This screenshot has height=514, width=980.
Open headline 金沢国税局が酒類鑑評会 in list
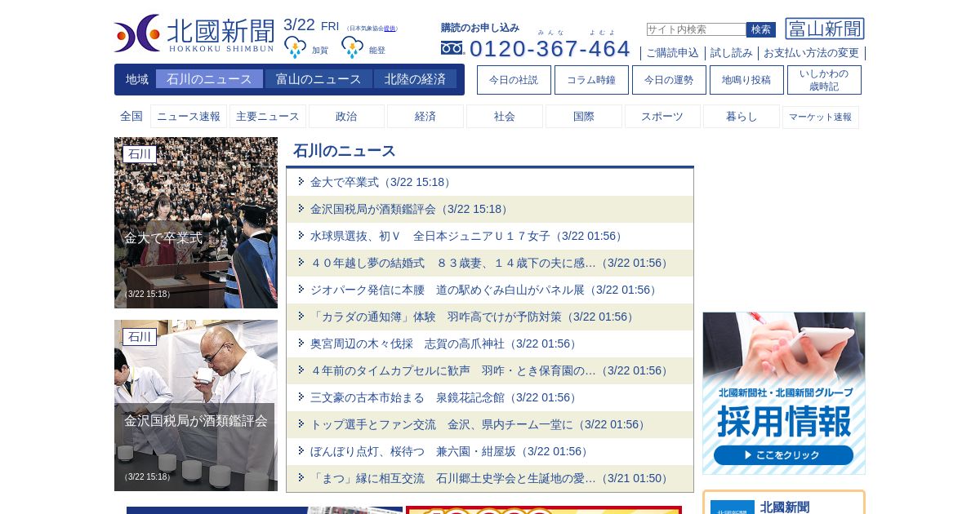pos(411,209)
